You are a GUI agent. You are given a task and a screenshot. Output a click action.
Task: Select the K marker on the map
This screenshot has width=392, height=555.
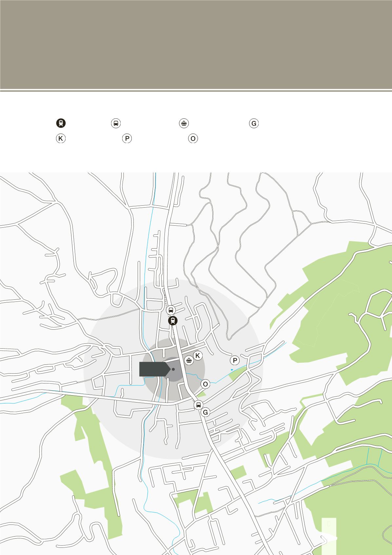coord(198,356)
